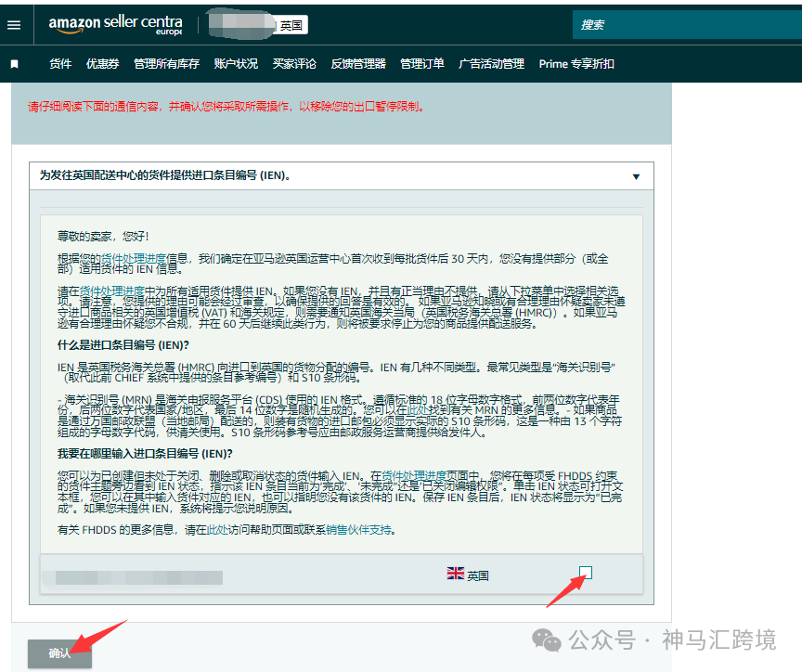Open the 销售伙伴支持 link
The height and width of the screenshot is (672, 802).
point(358,530)
